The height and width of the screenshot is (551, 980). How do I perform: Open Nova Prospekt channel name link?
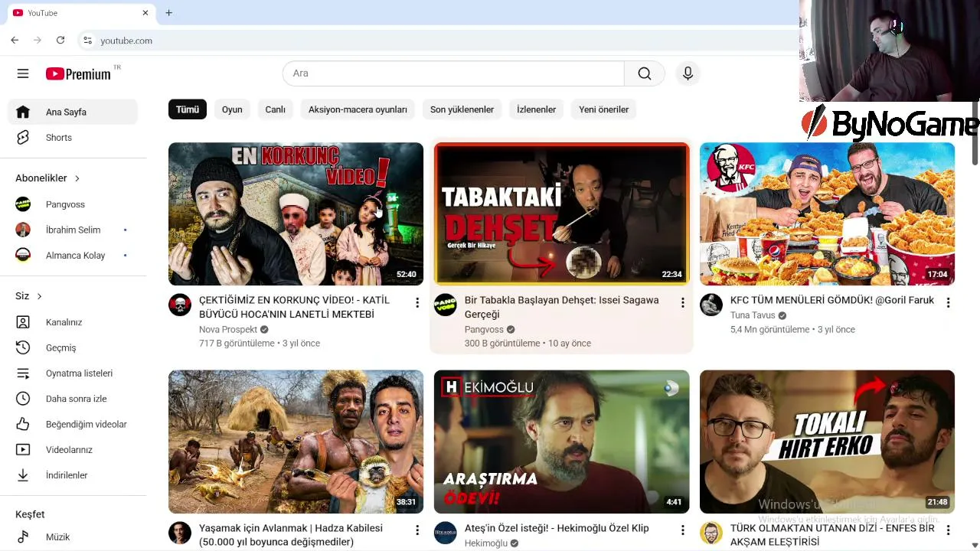coord(228,329)
